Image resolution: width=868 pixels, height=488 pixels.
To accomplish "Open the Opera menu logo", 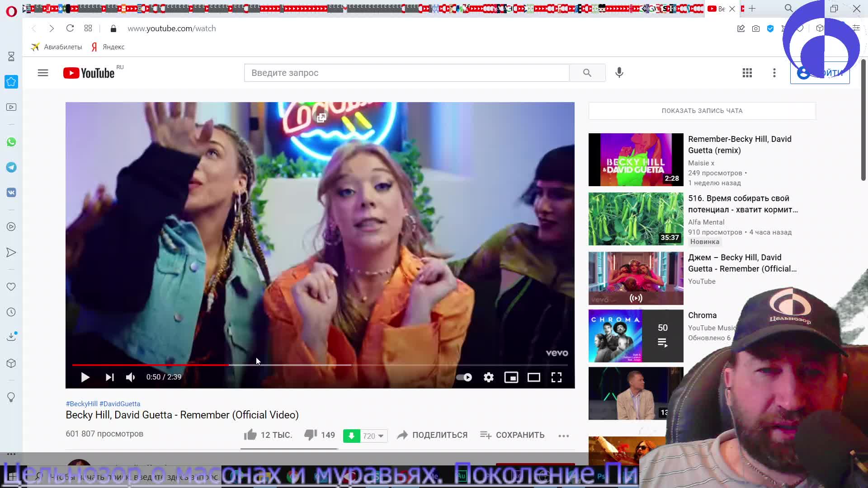I will tap(11, 11).
